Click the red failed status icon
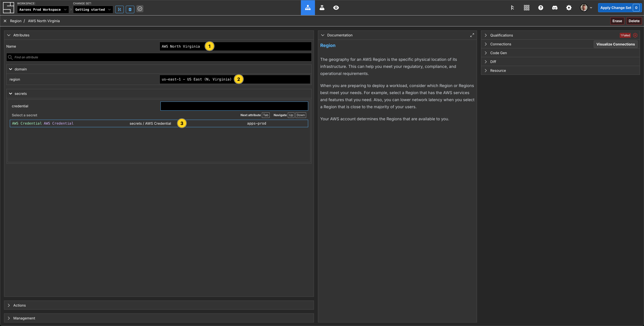Screen dimensions: 644x326 (x=635, y=35)
